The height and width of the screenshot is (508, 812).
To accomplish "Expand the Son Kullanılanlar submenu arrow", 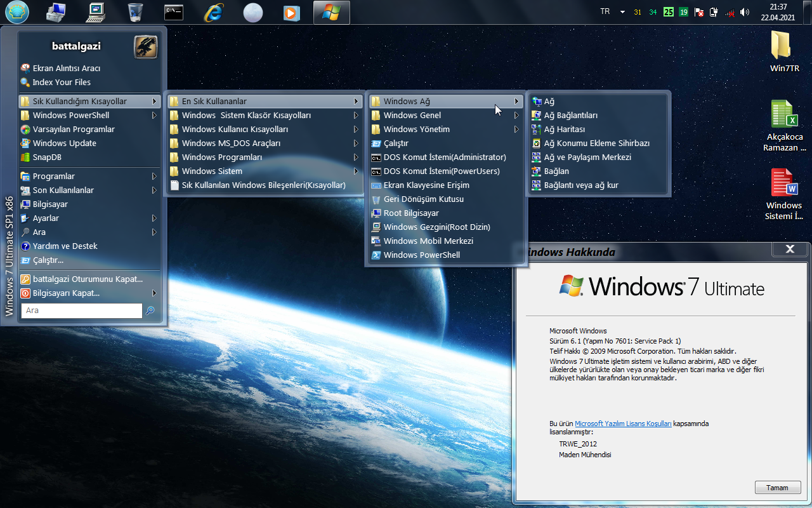I will pyautogui.click(x=154, y=190).
